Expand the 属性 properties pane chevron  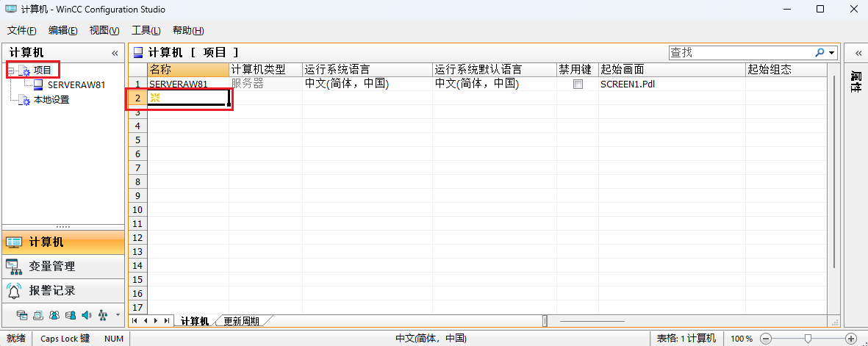(858, 53)
